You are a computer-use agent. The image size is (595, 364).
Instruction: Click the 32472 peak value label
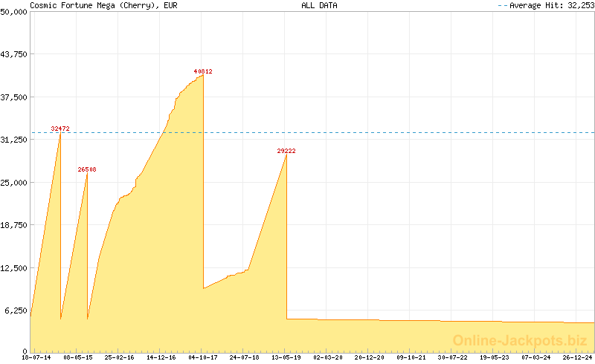60,129
